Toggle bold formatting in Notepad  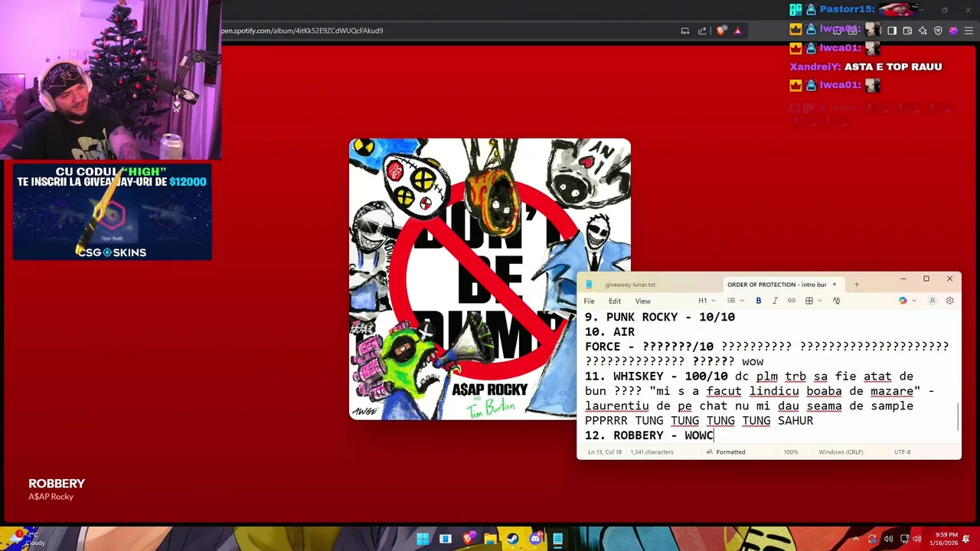(x=759, y=301)
